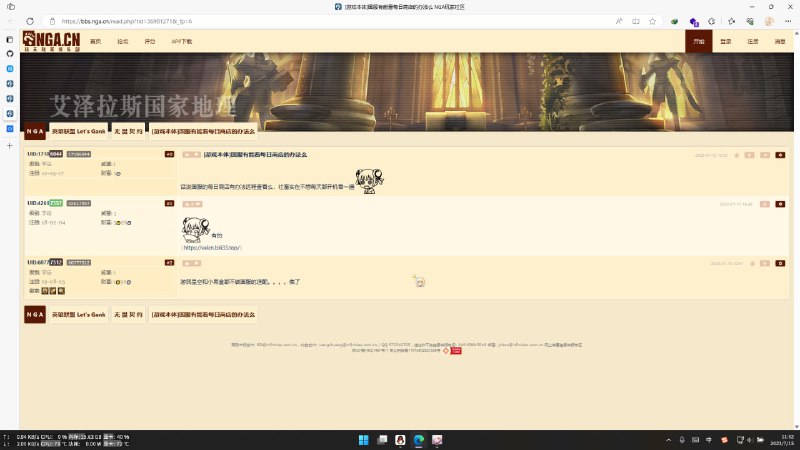
Task: Click floor number #0 badge
Action: 169,154
